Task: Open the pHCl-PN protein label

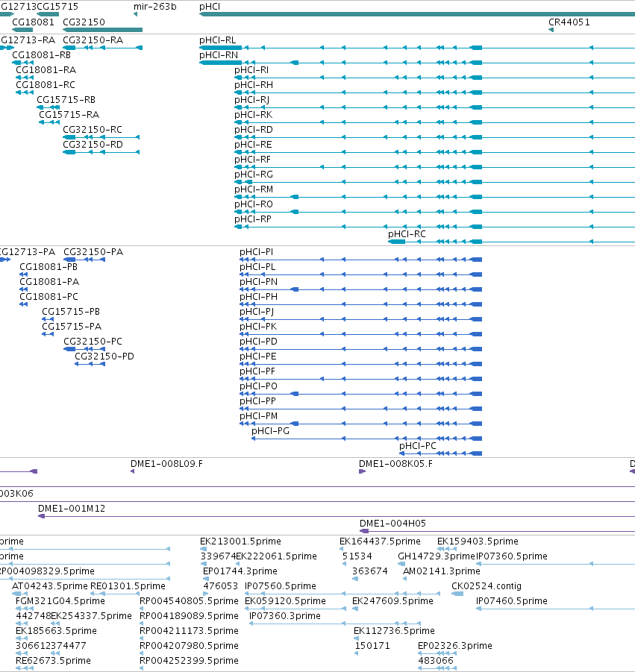Action: pyautogui.click(x=258, y=282)
